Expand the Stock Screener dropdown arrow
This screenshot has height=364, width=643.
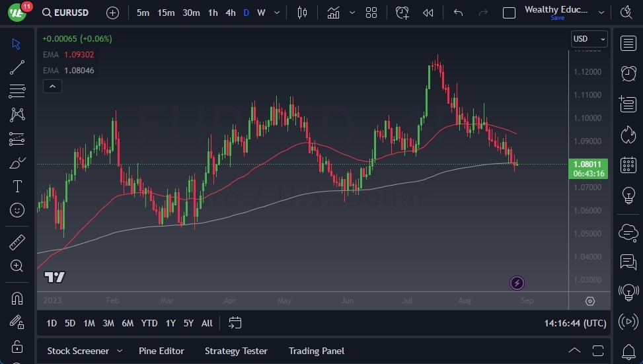click(x=120, y=351)
